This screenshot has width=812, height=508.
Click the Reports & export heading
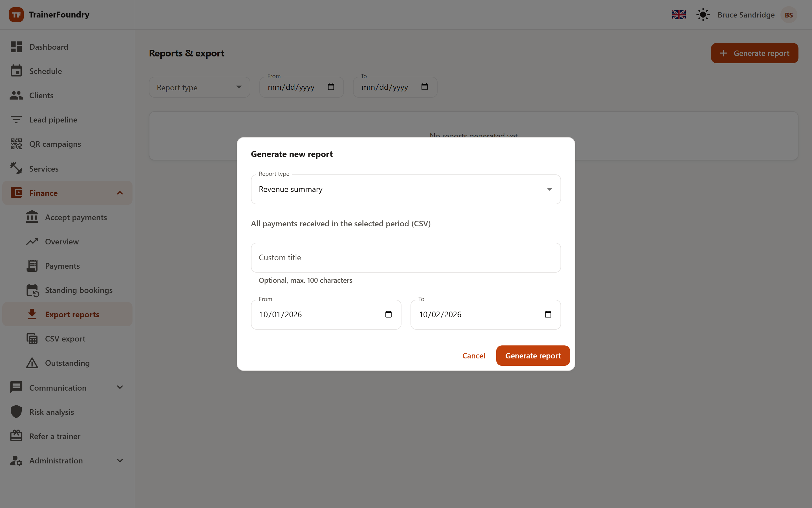(x=187, y=53)
